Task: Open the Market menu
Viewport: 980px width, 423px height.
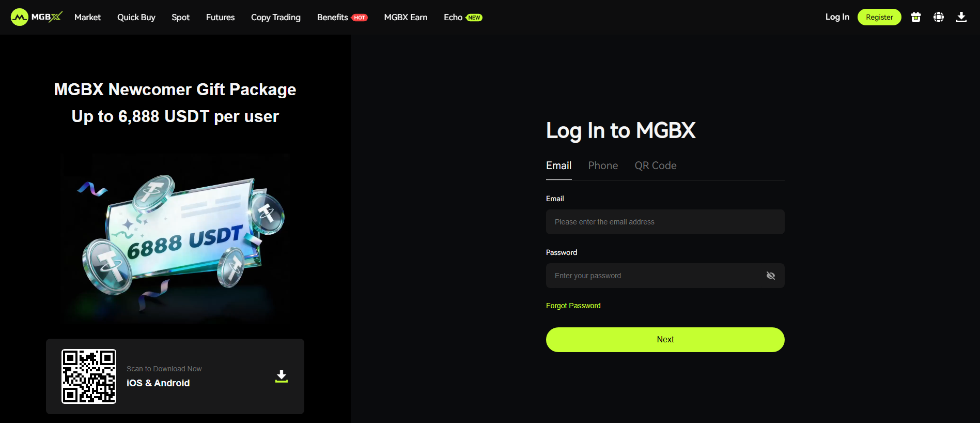Action: [x=87, y=17]
